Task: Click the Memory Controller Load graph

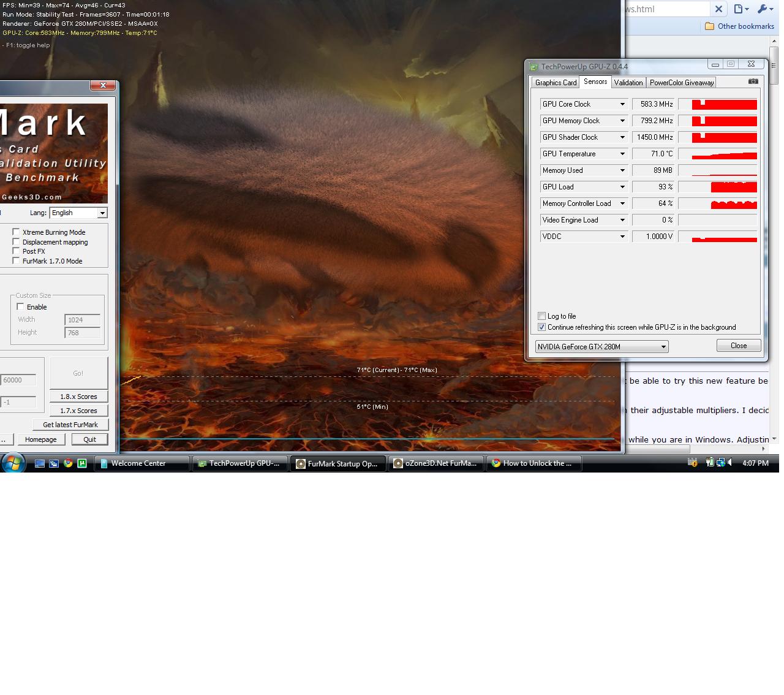Action: click(x=718, y=203)
